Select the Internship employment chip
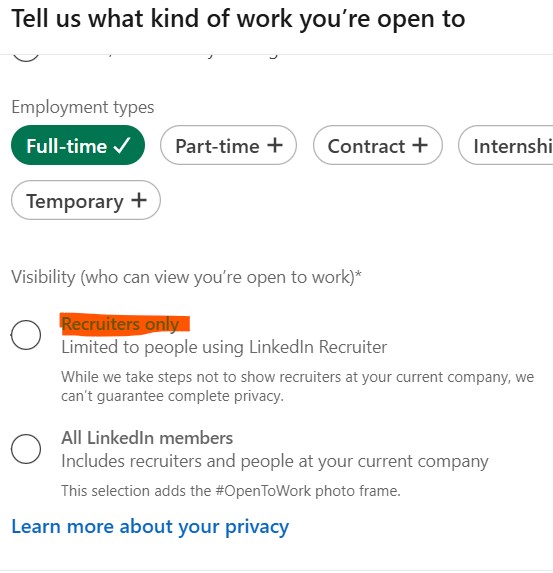 point(506,145)
